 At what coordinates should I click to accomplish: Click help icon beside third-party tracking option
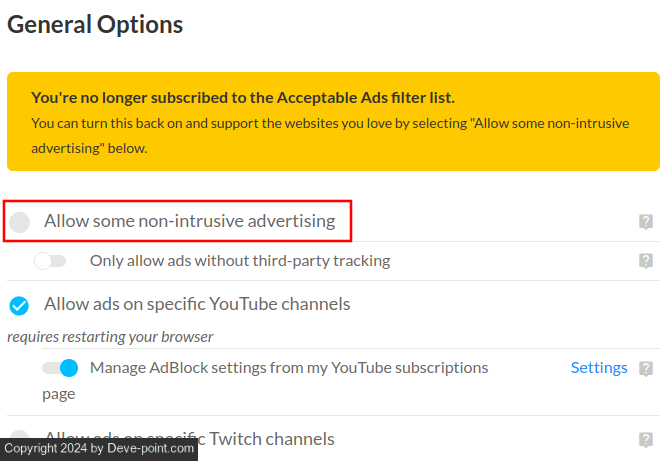click(x=646, y=261)
